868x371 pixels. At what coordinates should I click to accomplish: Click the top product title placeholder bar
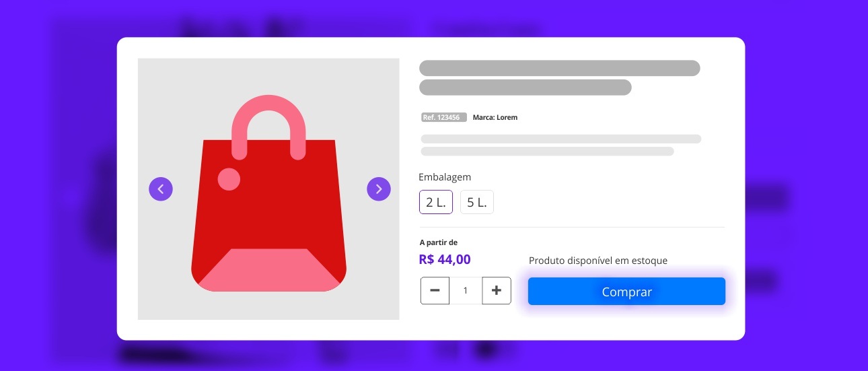(x=559, y=68)
